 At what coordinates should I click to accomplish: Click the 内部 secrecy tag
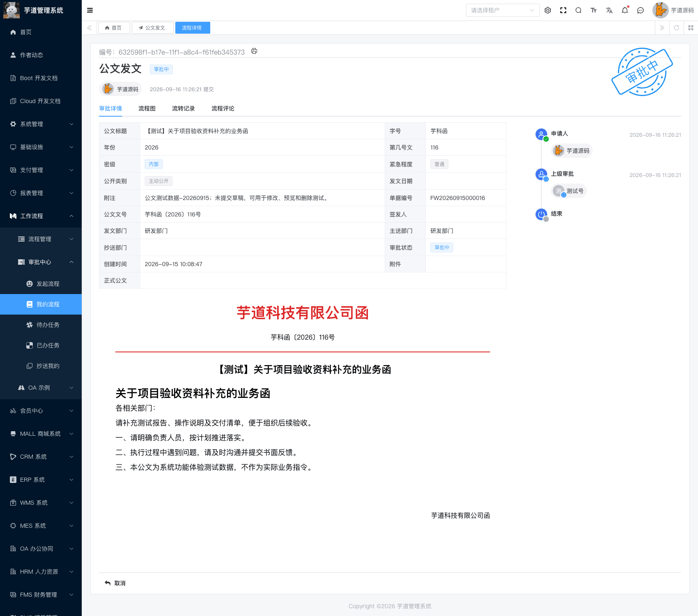[x=154, y=164]
